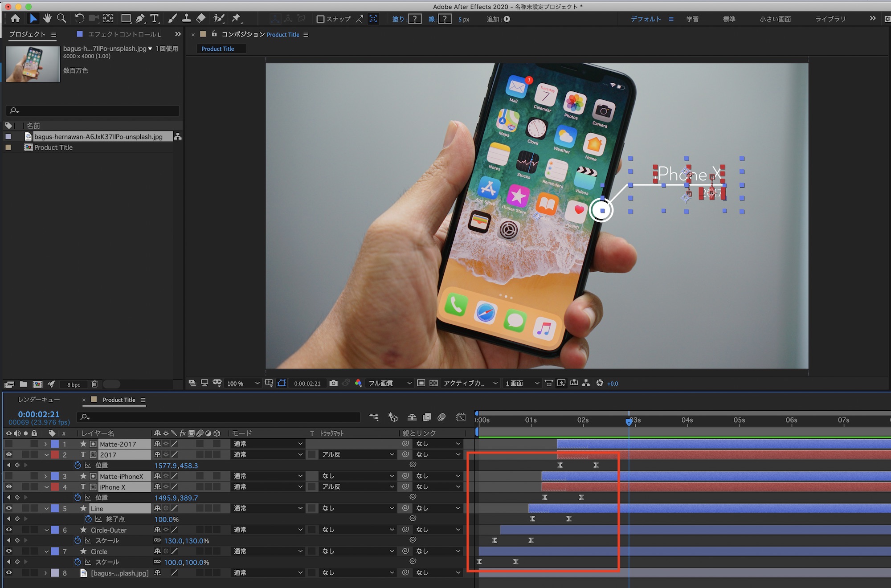Image resolution: width=891 pixels, height=588 pixels.
Task: Click the Home icon in toolbar
Action: (x=15, y=18)
